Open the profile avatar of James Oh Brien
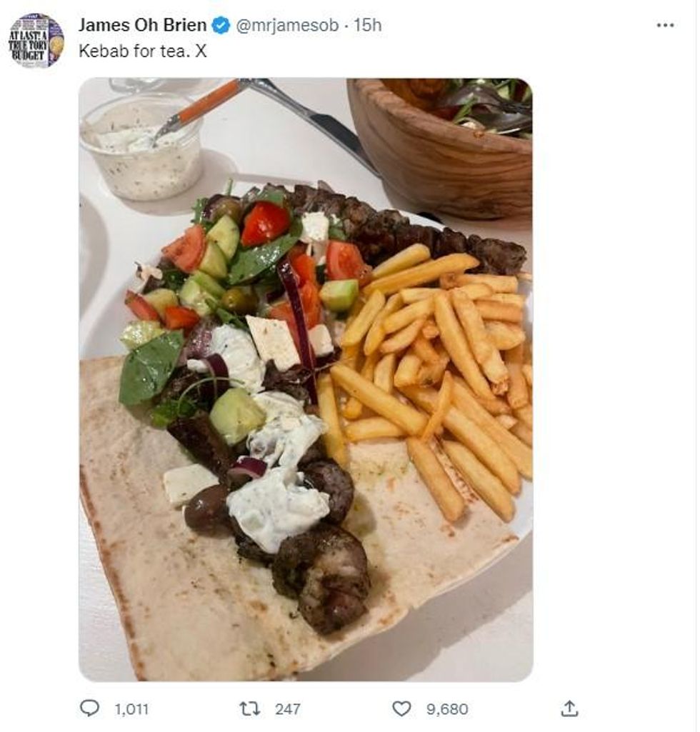Image resolution: width=700 pixels, height=732 pixels. (x=36, y=41)
